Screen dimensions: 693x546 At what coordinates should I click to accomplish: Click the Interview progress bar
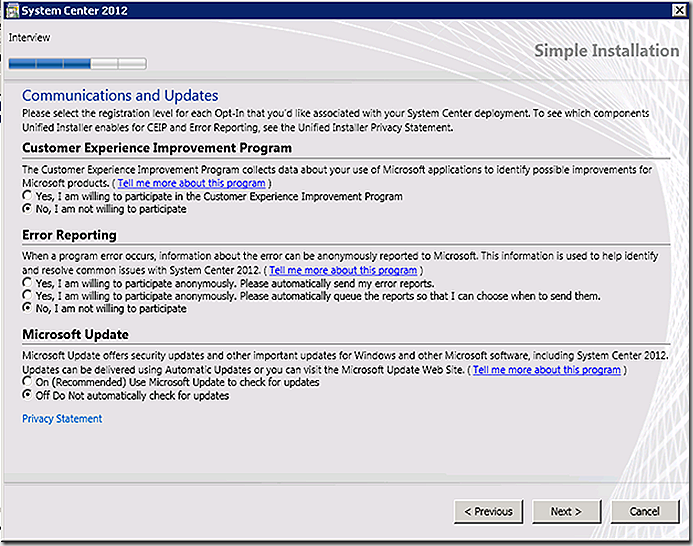[x=77, y=64]
